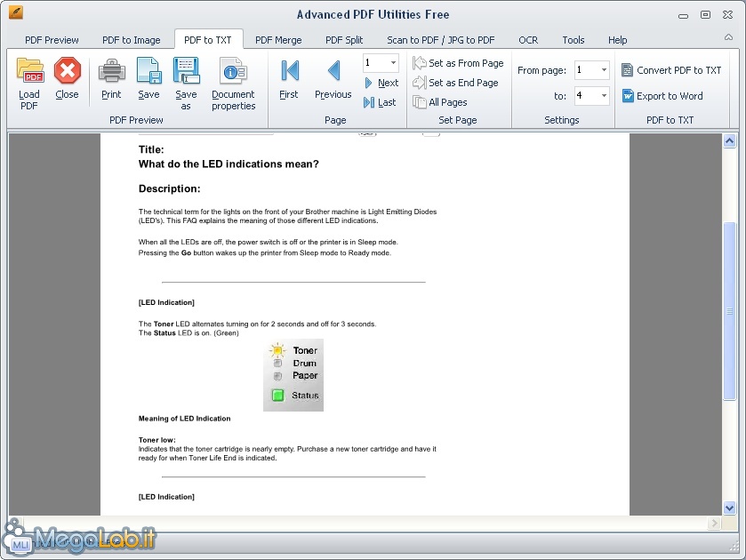
Task: Open Scan to PDF / JPG to PDF tab
Action: 440,40
